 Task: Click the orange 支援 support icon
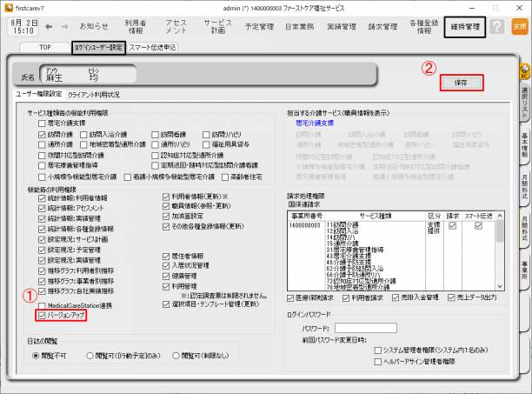(519, 27)
